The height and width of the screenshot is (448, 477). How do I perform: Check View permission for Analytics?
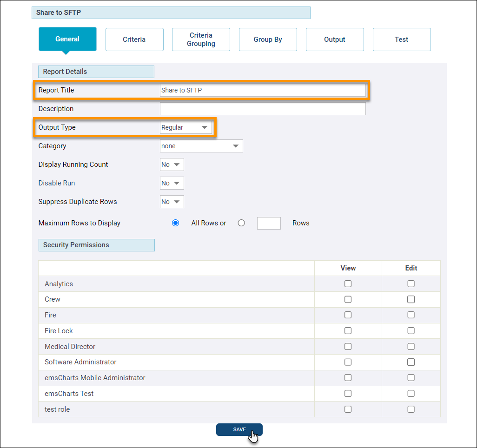(348, 284)
